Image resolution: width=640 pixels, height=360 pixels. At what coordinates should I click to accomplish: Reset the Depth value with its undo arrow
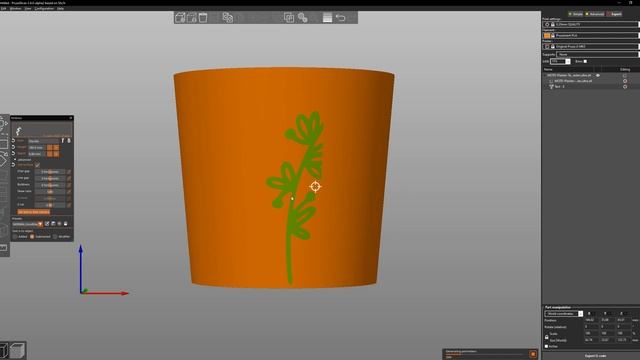pyautogui.click(x=13, y=153)
